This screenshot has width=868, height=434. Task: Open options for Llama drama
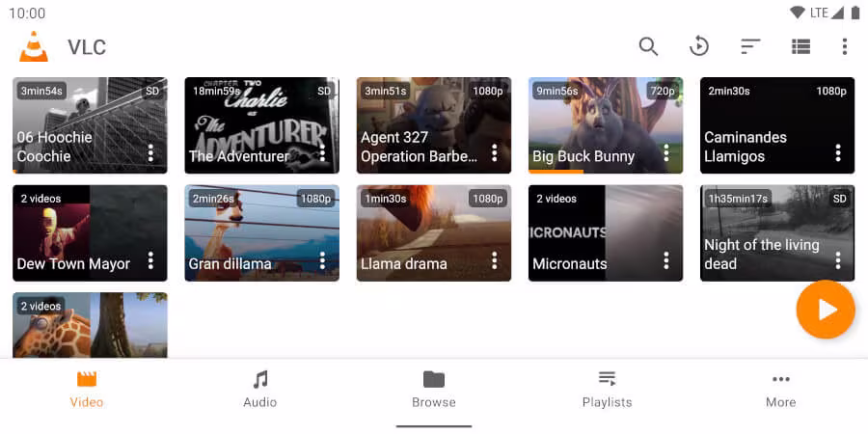pos(495,260)
